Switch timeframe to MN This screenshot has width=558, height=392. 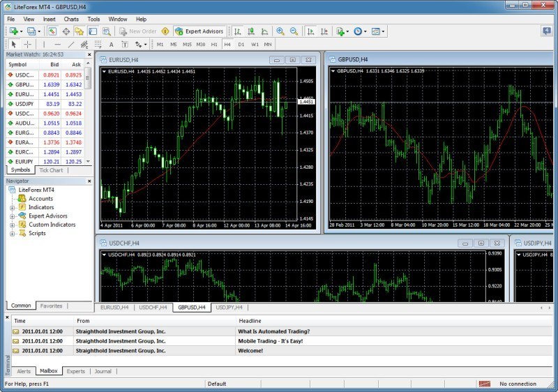(x=268, y=45)
